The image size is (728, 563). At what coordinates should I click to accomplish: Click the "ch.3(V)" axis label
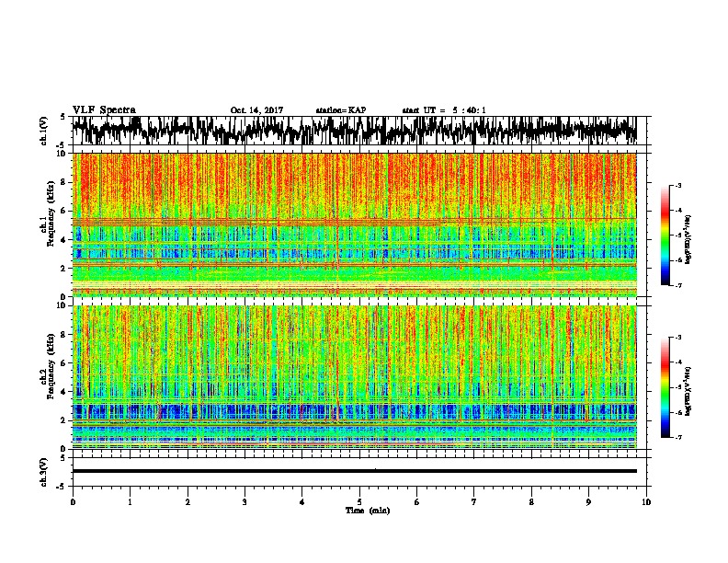point(44,472)
